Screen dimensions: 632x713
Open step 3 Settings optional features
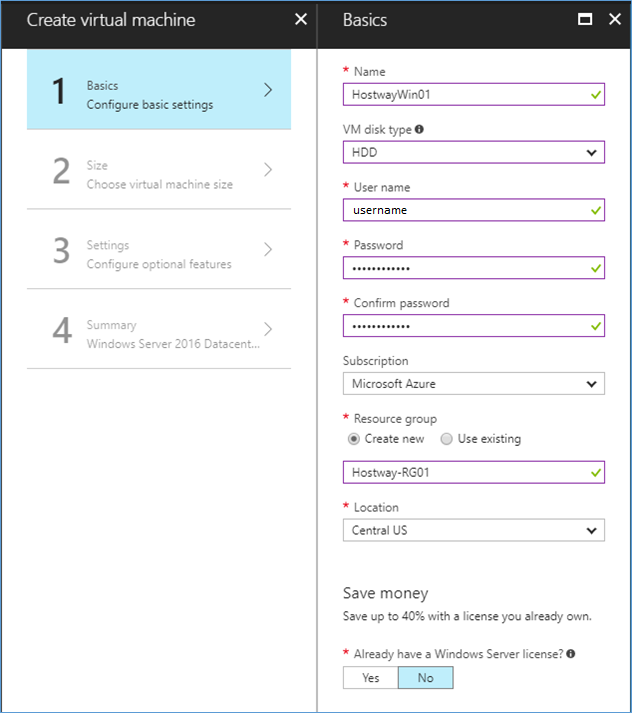159,249
